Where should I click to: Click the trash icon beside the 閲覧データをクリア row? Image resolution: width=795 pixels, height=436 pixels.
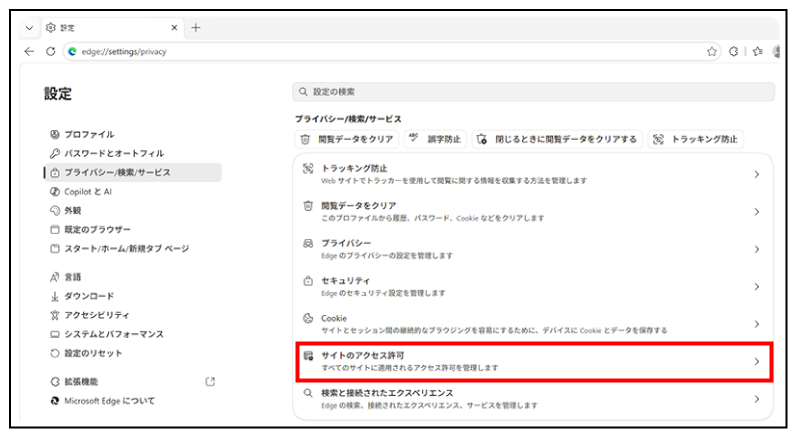[x=308, y=206]
